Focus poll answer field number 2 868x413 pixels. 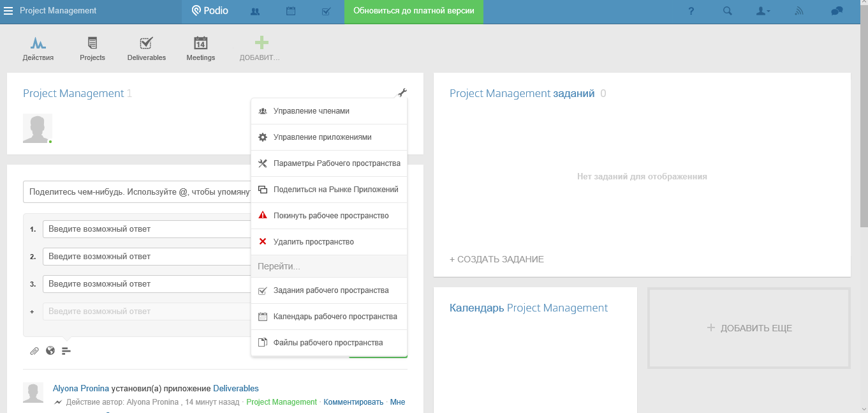[x=147, y=257]
